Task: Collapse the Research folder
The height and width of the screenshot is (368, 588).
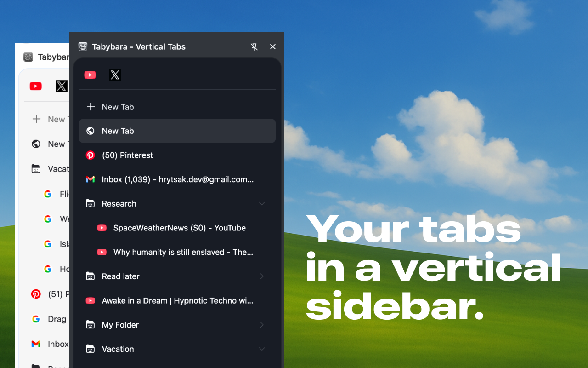Action: click(x=262, y=203)
